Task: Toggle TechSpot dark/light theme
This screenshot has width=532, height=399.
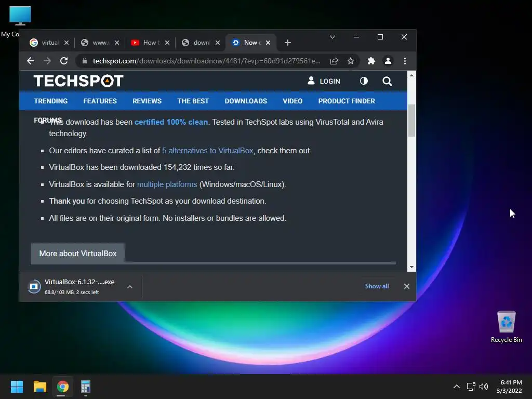Action: [364, 81]
